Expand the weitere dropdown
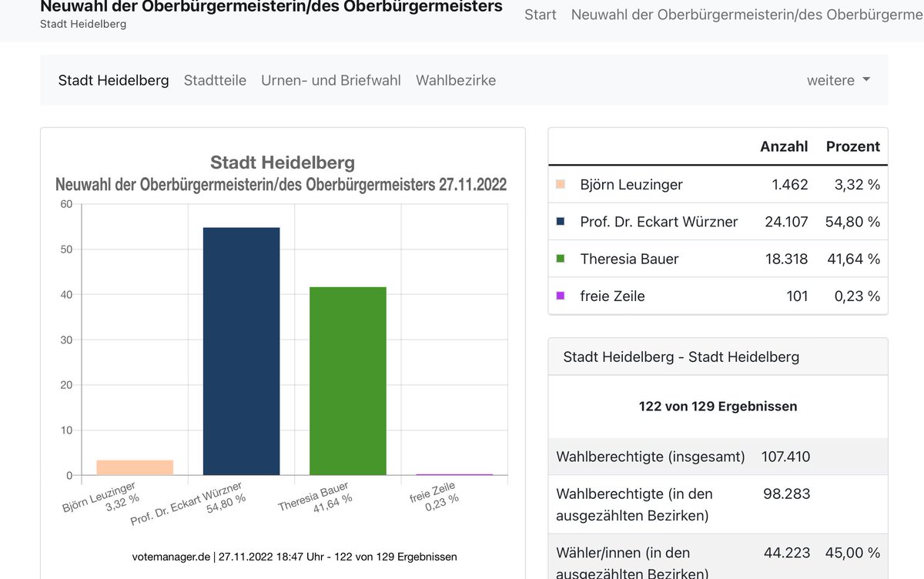This screenshot has height=579, width=924. (831, 80)
